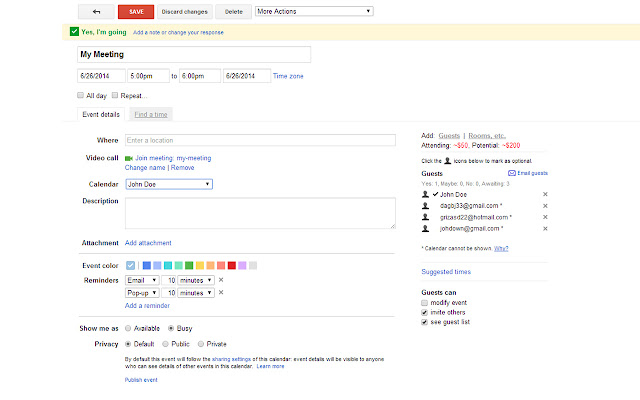
Task: Click the green Yes I'm going checkmark
Action: point(74,32)
